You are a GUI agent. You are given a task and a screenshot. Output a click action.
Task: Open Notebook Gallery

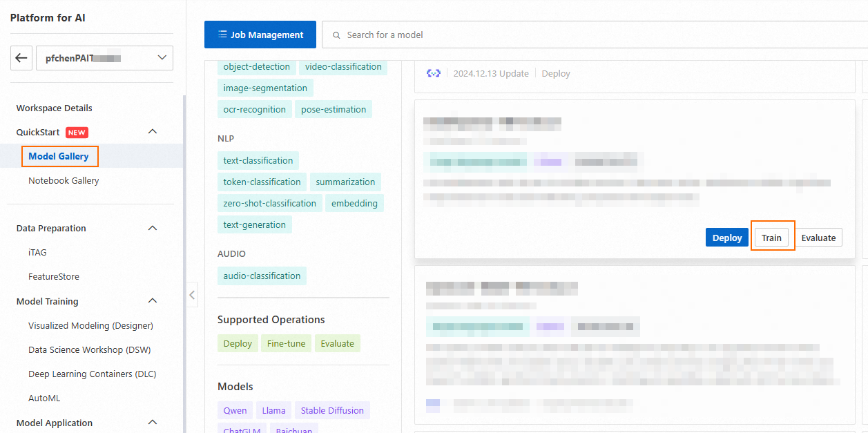[64, 180]
